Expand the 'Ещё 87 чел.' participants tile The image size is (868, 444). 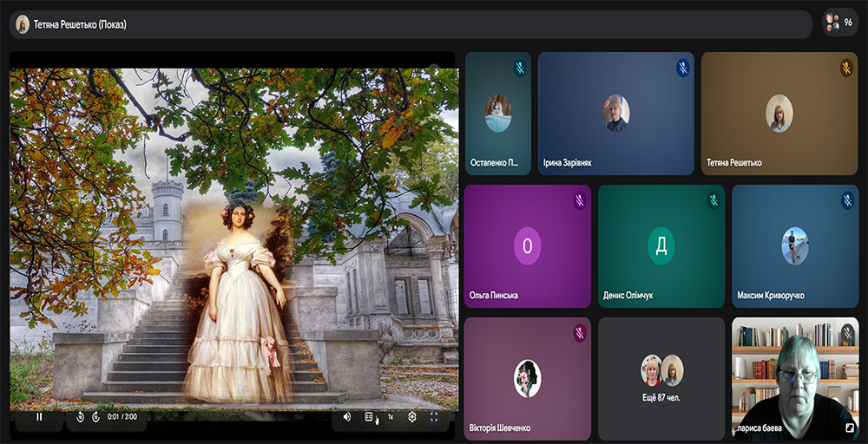(x=661, y=377)
